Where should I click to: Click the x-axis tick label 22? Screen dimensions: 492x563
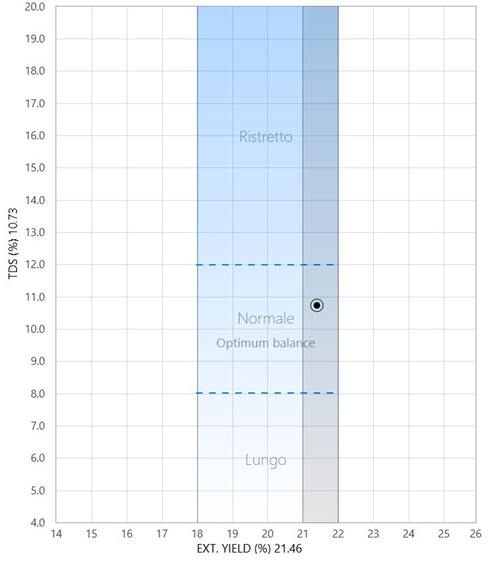coord(338,534)
